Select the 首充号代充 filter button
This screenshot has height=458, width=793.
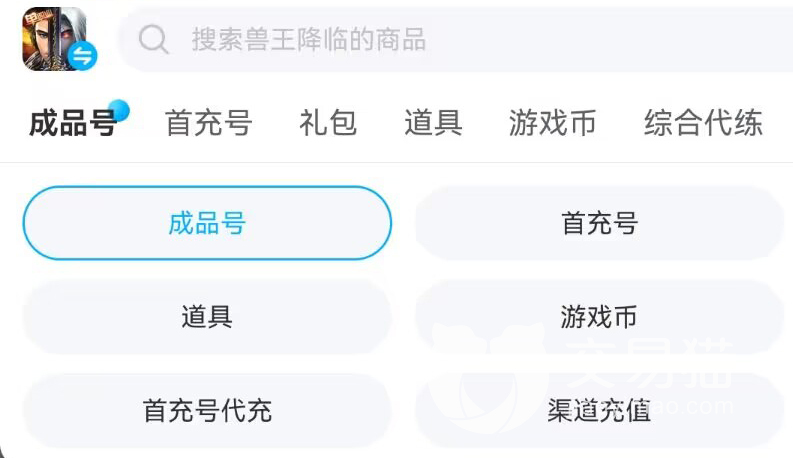click(x=207, y=410)
